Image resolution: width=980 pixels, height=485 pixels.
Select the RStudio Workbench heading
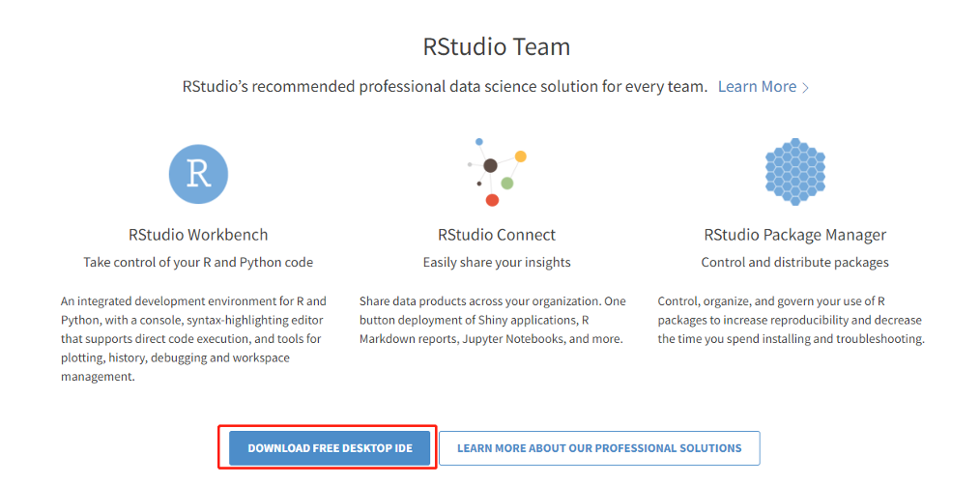click(x=198, y=235)
